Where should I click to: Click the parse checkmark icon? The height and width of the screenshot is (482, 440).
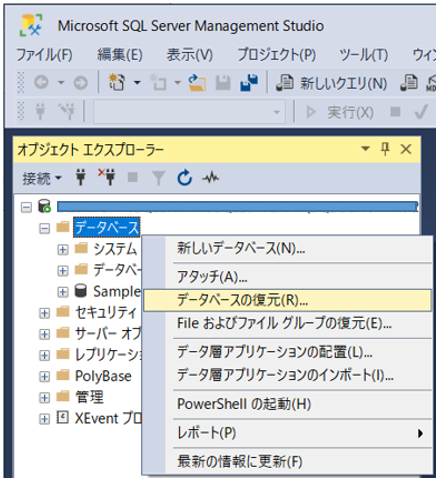(x=421, y=112)
